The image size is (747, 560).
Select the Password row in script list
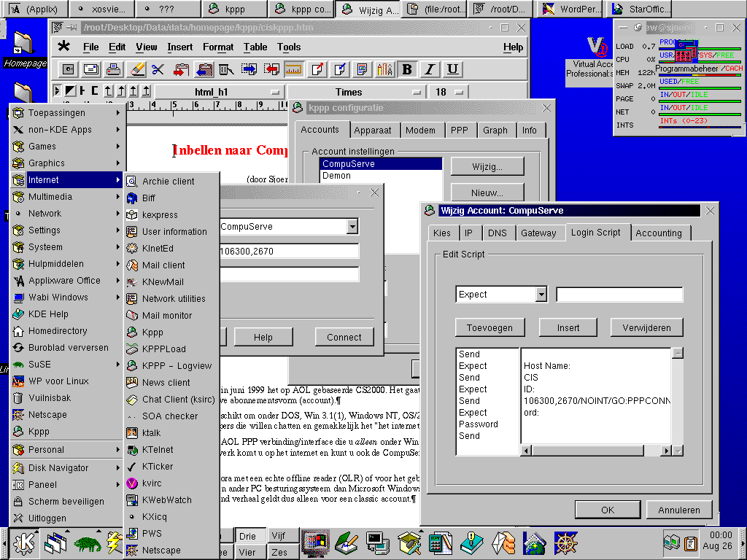coord(487,424)
